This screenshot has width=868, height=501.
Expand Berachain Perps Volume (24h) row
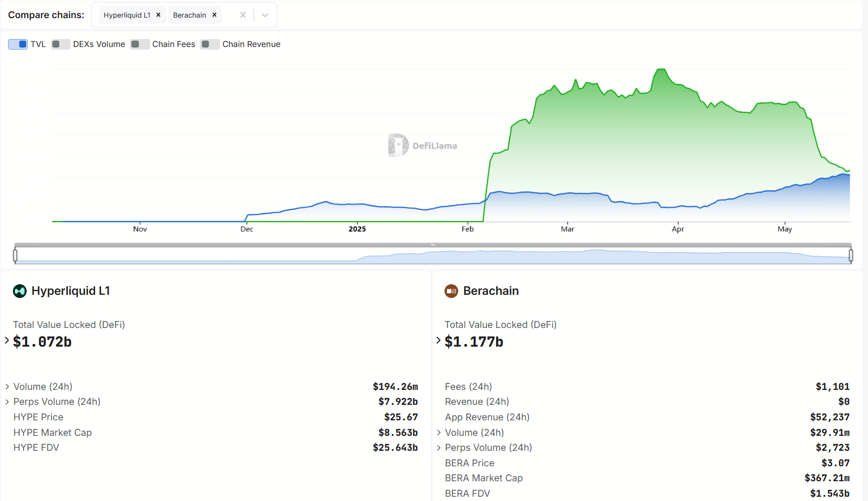[x=439, y=448]
